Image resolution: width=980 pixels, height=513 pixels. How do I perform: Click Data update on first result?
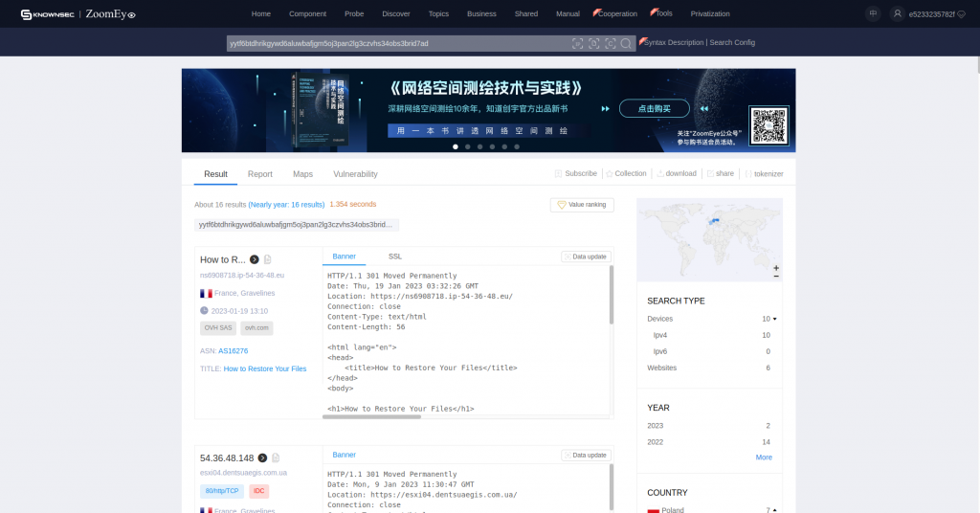point(586,256)
